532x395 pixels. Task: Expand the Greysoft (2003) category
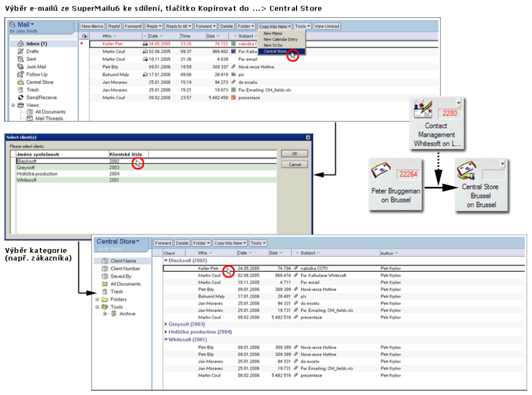pos(166,324)
